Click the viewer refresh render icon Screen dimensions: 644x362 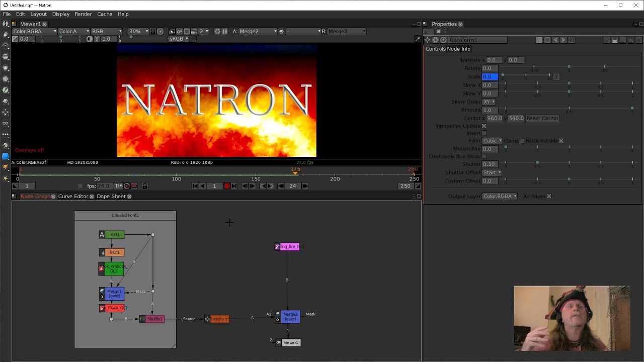pyautogui.click(x=217, y=31)
